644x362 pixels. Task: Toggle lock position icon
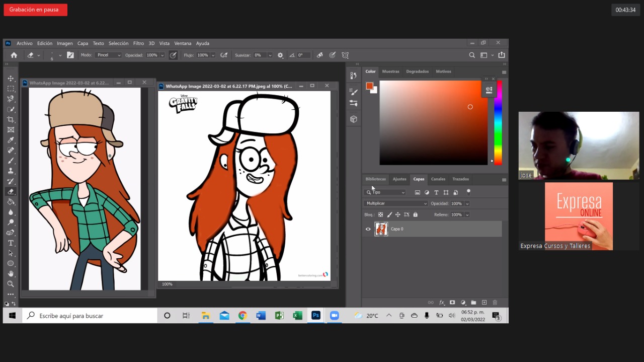pos(397,214)
